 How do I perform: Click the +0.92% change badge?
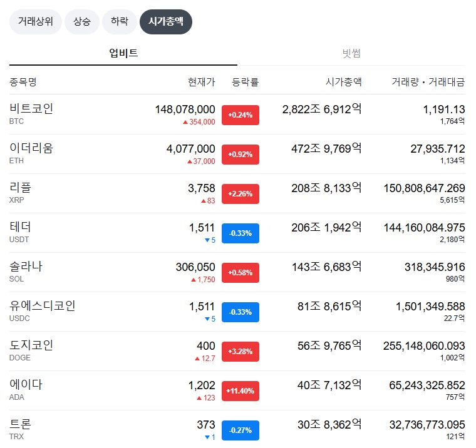[x=241, y=155]
